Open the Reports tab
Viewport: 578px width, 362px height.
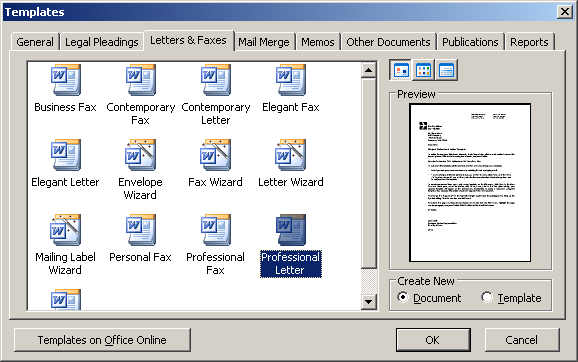tap(529, 42)
